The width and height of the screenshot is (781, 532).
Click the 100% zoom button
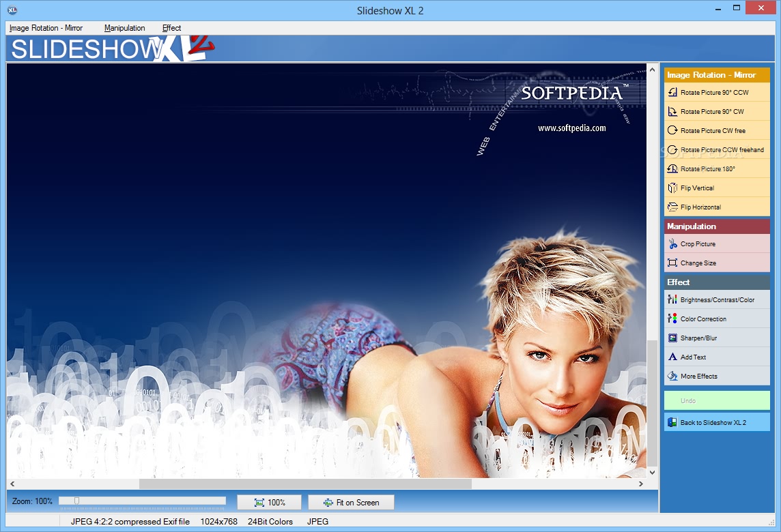pyautogui.click(x=269, y=502)
